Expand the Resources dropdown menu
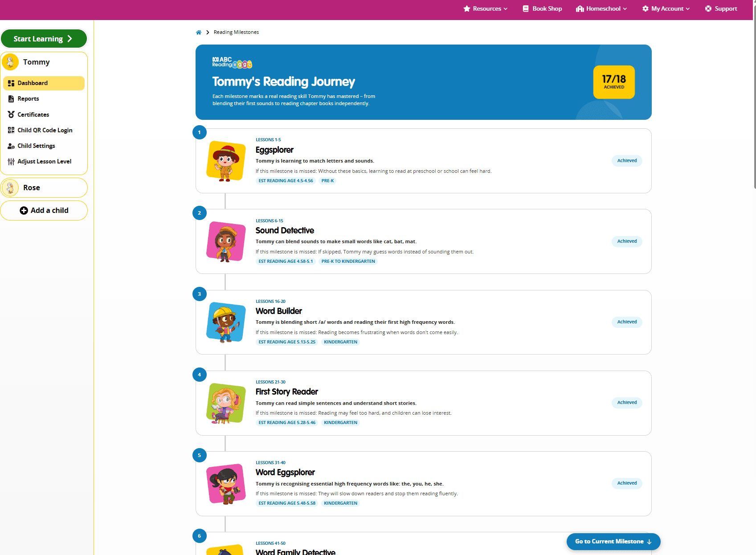 coord(486,8)
